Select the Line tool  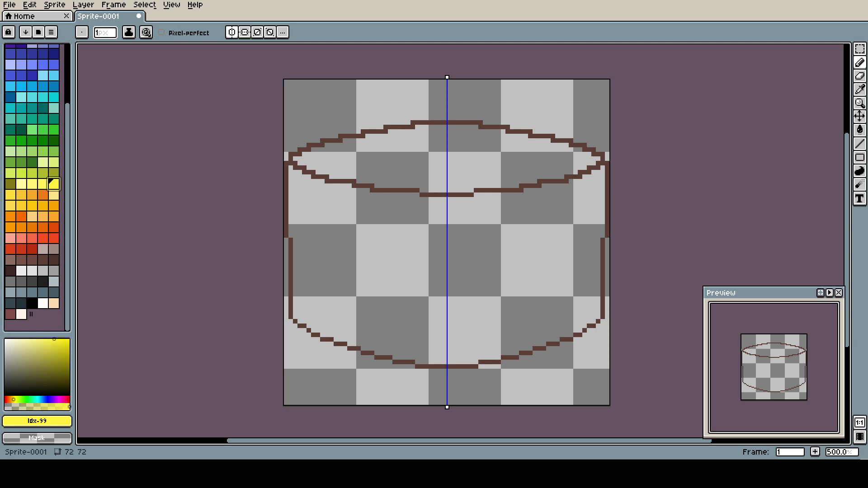pyautogui.click(x=859, y=144)
